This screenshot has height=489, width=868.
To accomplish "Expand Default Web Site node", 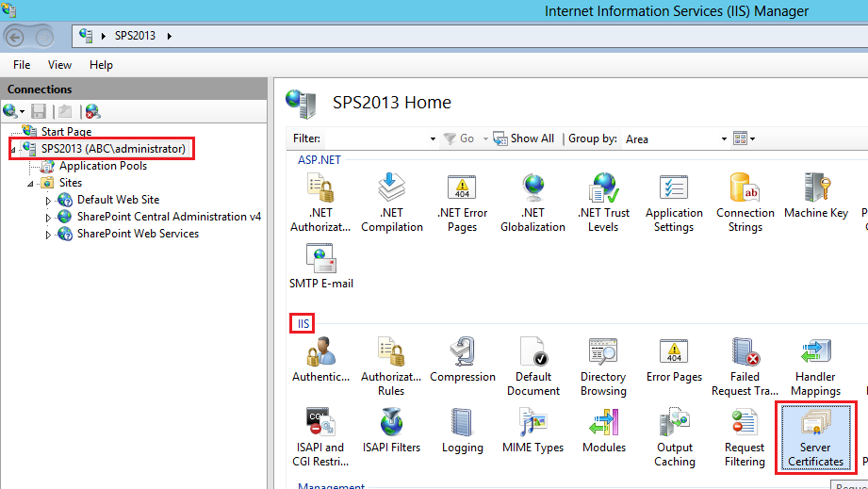I will point(48,201).
